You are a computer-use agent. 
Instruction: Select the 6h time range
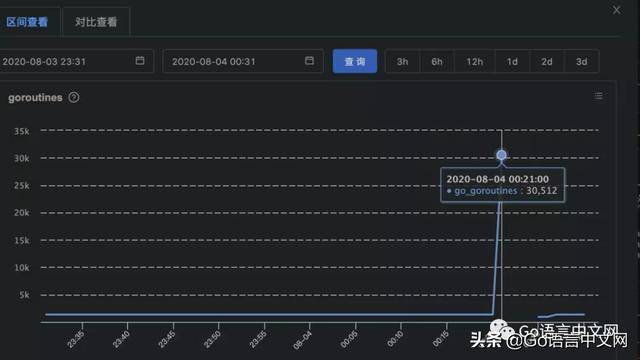pyautogui.click(x=437, y=62)
